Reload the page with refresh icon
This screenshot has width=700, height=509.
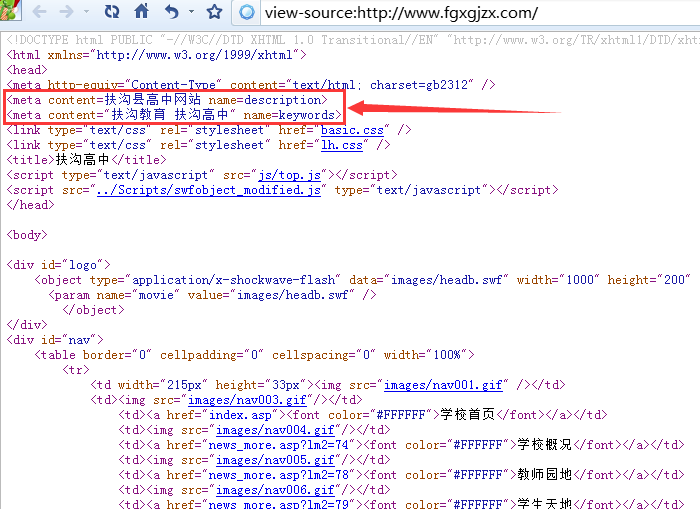click(112, 12)
